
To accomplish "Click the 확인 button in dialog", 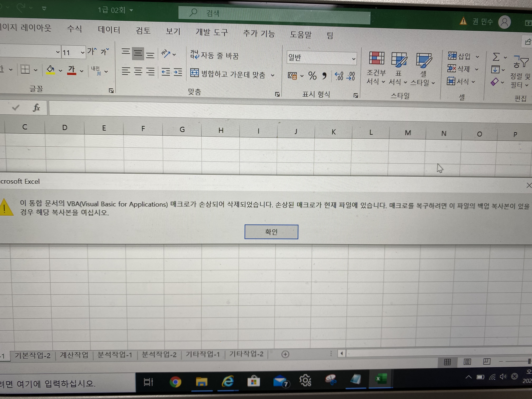I will 271,232.
